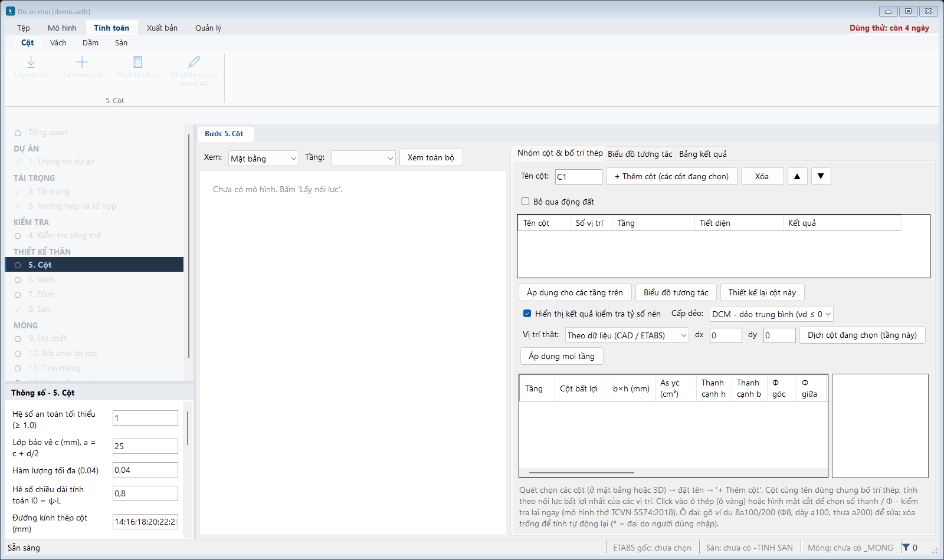The image size is (944, 560).
Task: Click the 'Tên cột' input field
Action: (x=578, y=176)
